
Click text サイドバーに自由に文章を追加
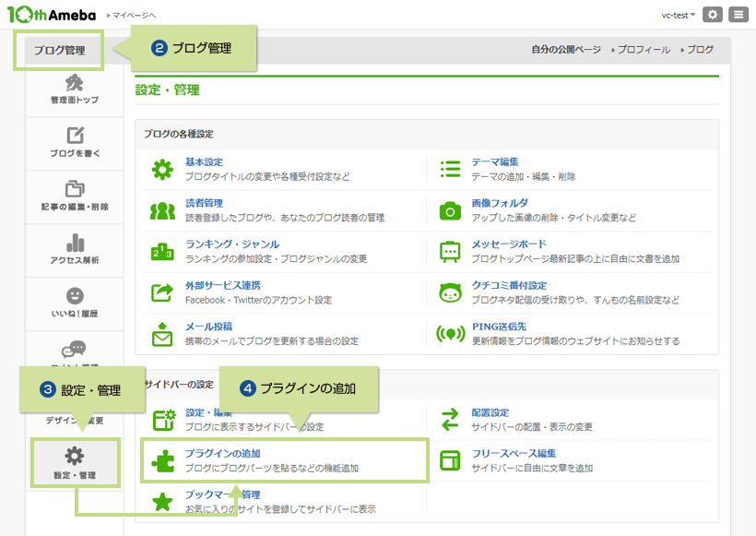tap(532, 468)
